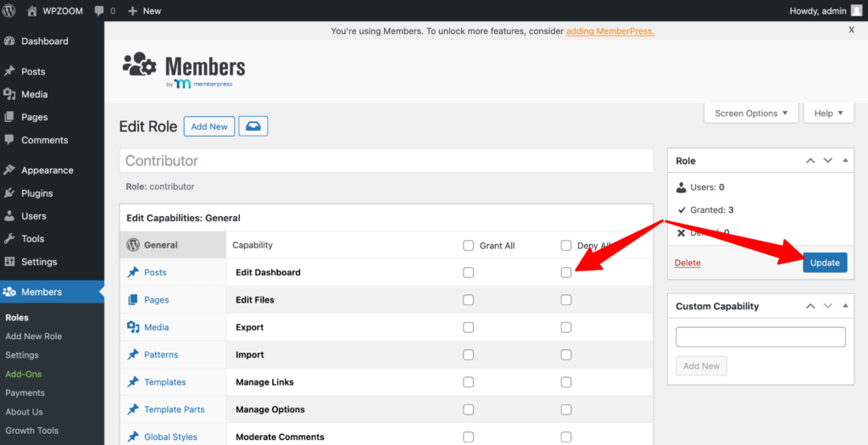This screenshot has height=445, width=868.
Task: Click the inbox tray icon button beside Add New
Action: pyautogui.click(x=253, y=126)
